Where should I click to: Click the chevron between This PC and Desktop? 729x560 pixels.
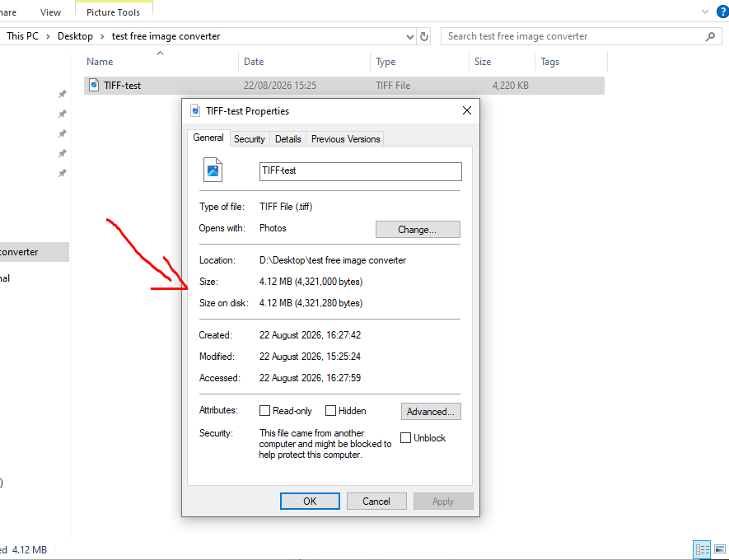point(48,36)
